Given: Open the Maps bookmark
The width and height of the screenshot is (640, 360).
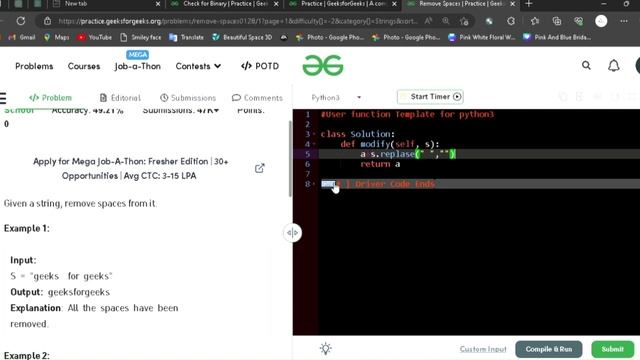Looking at the screenshot, I should [56, 37].
